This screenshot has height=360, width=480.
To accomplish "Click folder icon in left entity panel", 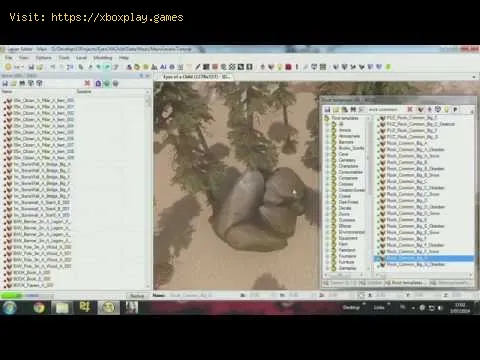I will (14, 83).
